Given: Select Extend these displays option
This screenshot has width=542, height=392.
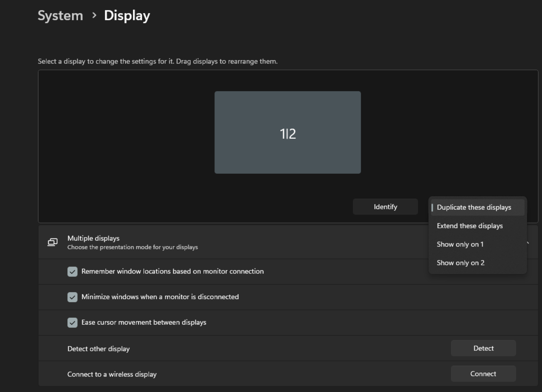Looking at the screenshot, I should click(x=470, y=226).
